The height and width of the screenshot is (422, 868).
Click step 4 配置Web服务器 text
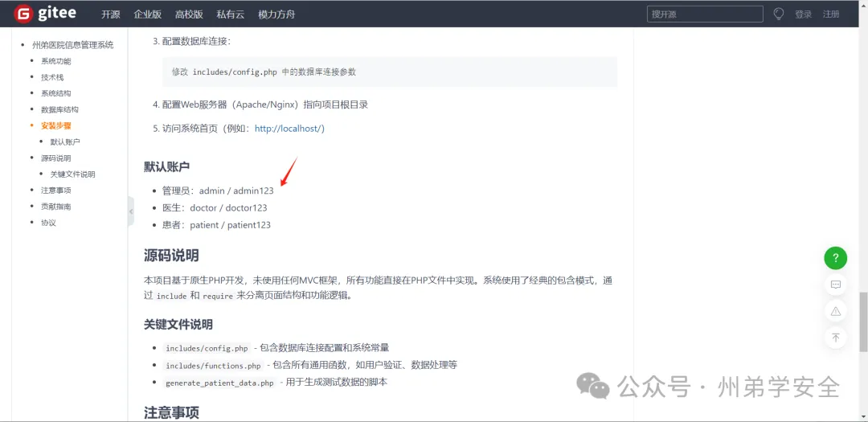(x=265, y=104)
